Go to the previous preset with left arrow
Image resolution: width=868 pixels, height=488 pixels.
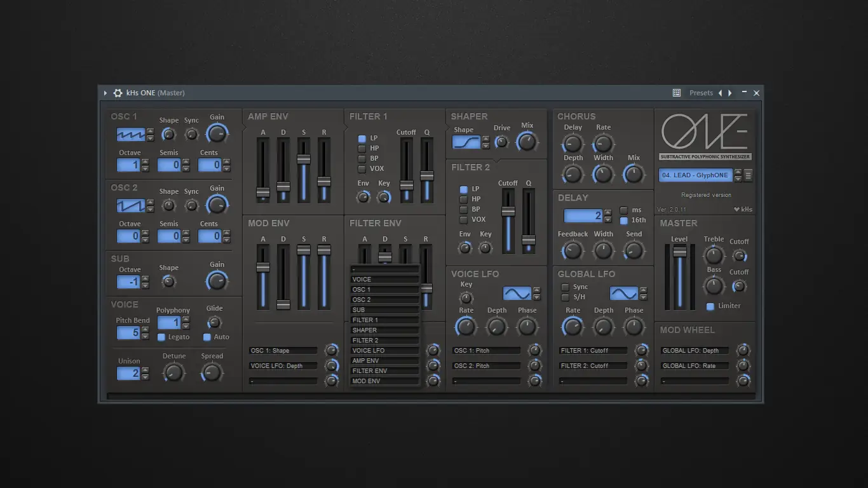tap(720, 93)
